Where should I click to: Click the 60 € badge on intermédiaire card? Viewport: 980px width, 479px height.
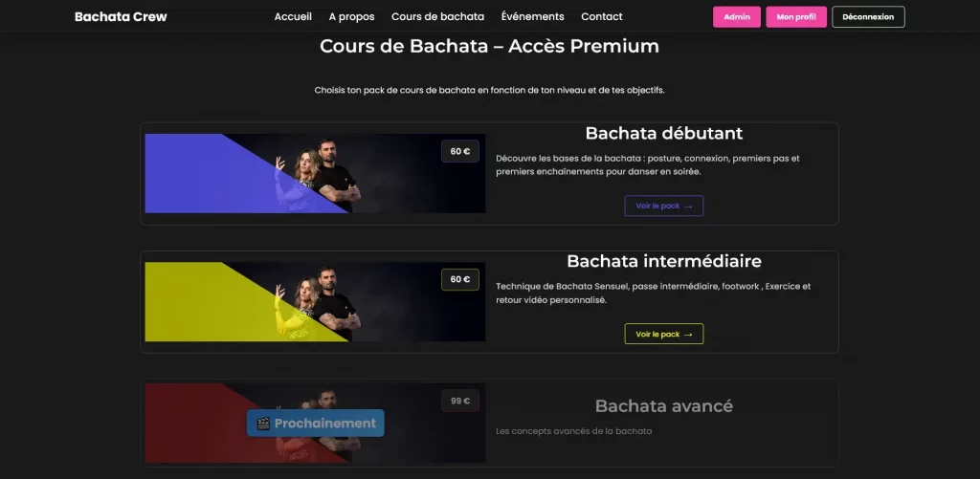click(x=460, y=279)
